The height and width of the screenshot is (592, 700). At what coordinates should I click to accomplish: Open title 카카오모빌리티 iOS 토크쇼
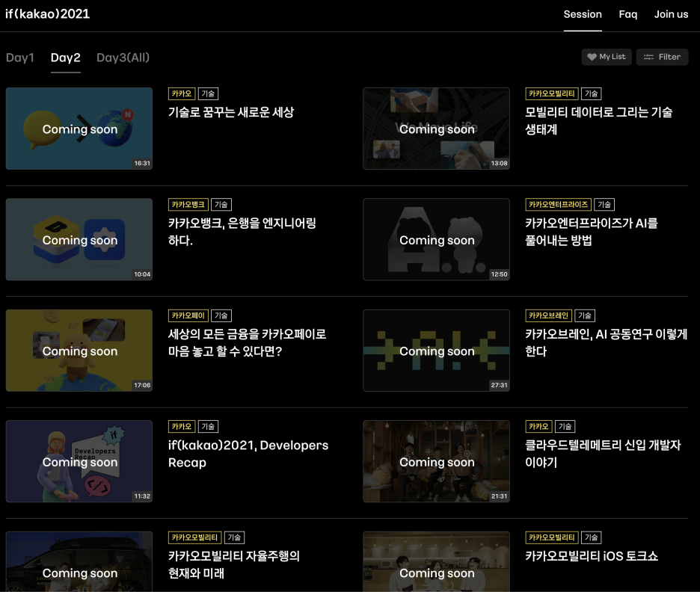[x=592, y=556]
